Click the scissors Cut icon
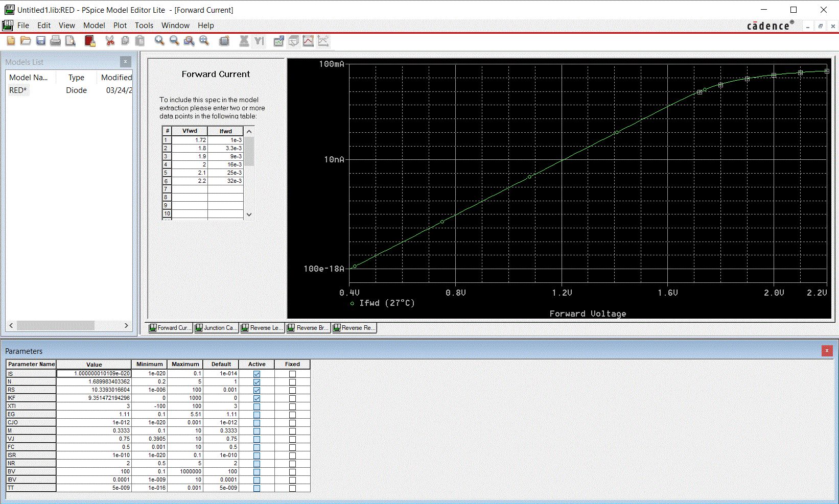Screen dimensions: 839x504 coord(110,41)
